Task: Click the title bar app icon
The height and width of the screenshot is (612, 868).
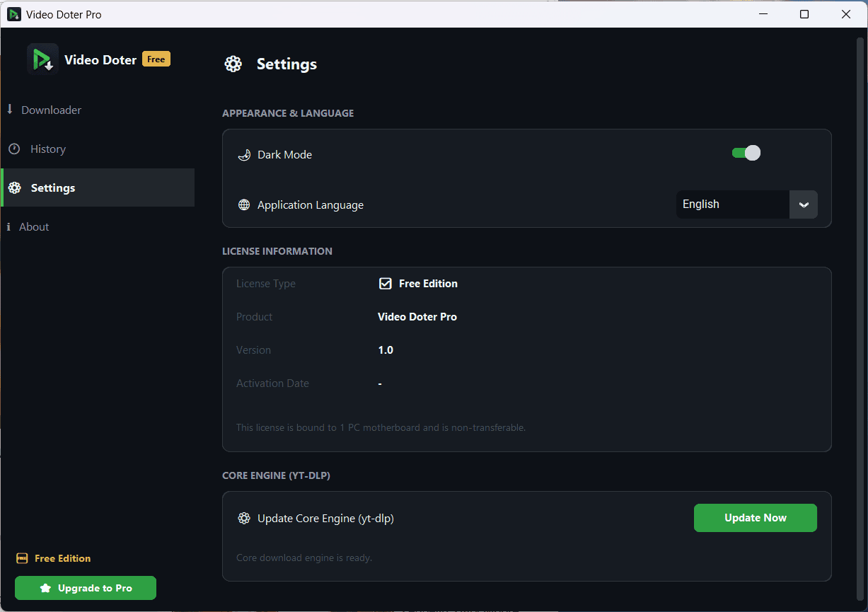Action: pos(14,14)
